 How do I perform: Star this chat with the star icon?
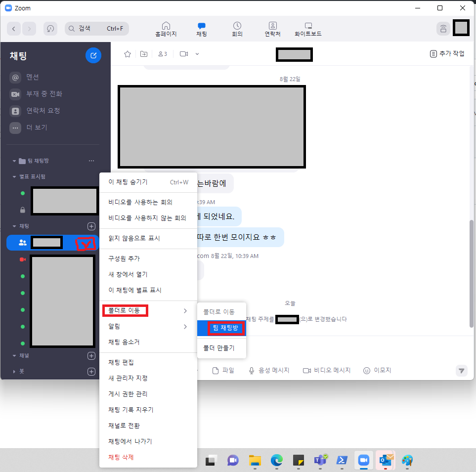128,54
